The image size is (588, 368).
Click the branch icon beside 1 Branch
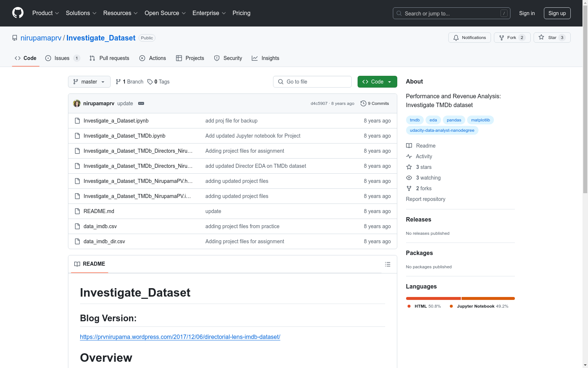point(118,82)
